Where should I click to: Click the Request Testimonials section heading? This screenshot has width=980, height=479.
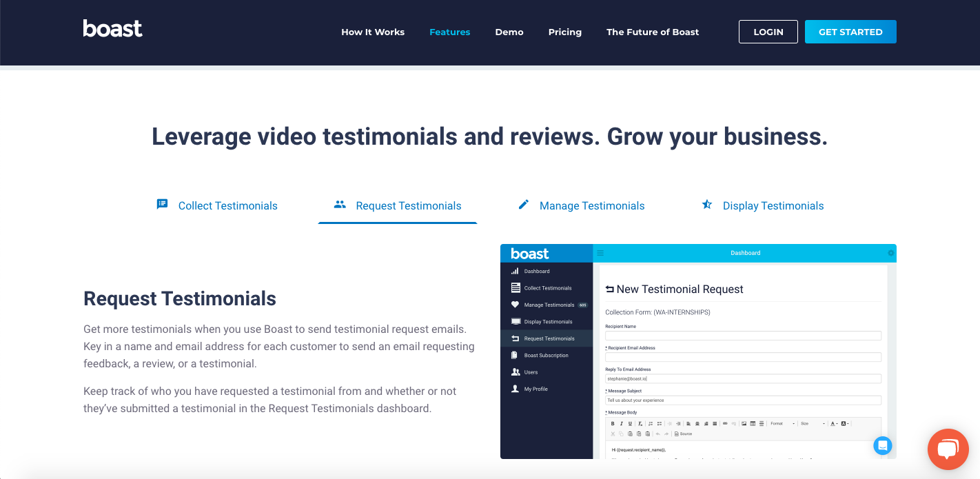(180, 298)
